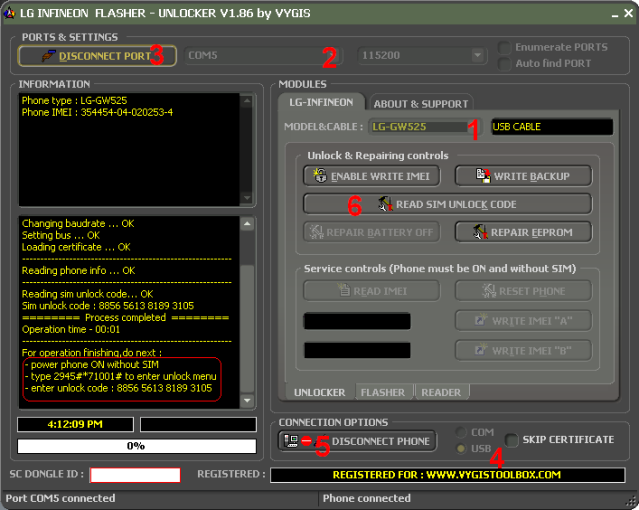Click READ SIM UNLOCK CODE button
Viewport: 639px width, 510px height.
click(447, 204)
